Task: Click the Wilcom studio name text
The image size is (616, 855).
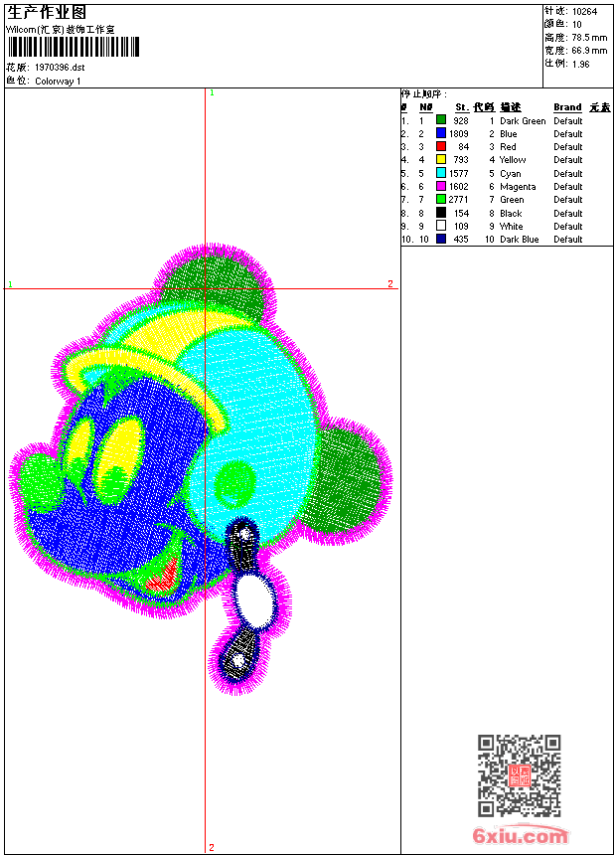Action: point(61,30)
